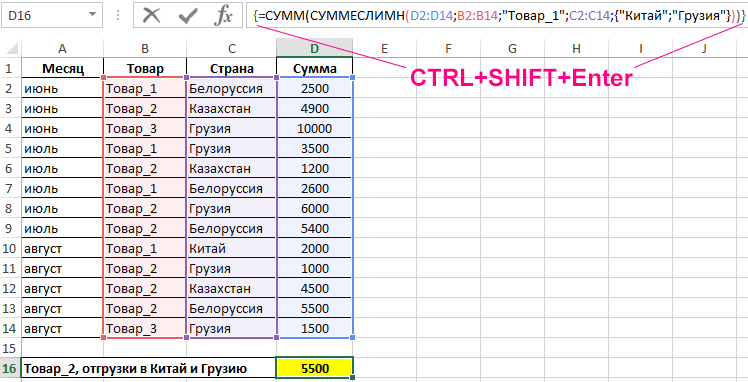Click yellow result cell showing 5500
The height and width of the screenshot is (382, 748).
point(314,368)
